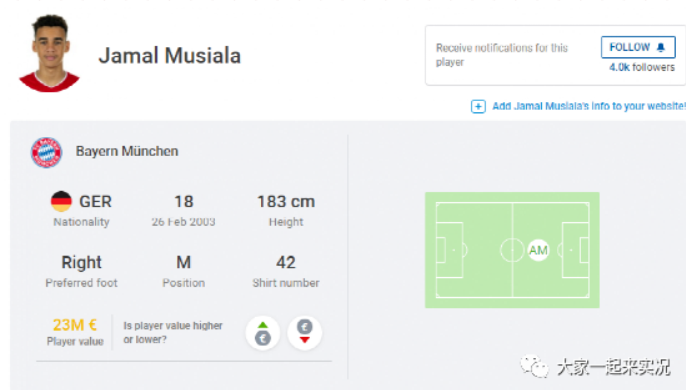Click the WeChat logo in the watermark
Screen dimensions: 686x390
click(534, 366)
